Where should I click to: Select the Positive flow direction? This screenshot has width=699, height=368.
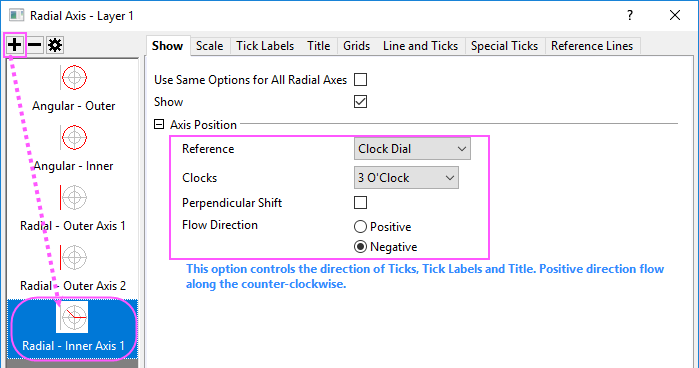click(360, 227)
